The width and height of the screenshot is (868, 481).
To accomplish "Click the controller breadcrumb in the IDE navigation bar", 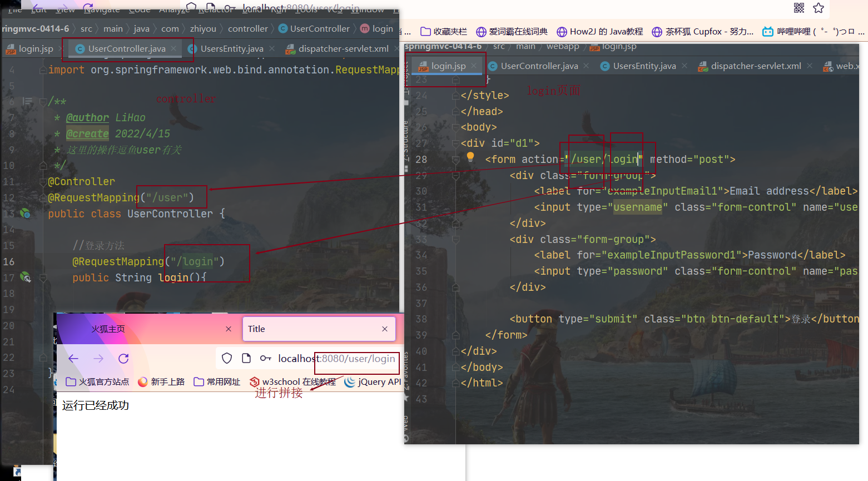I will click(x=248, y=29).
